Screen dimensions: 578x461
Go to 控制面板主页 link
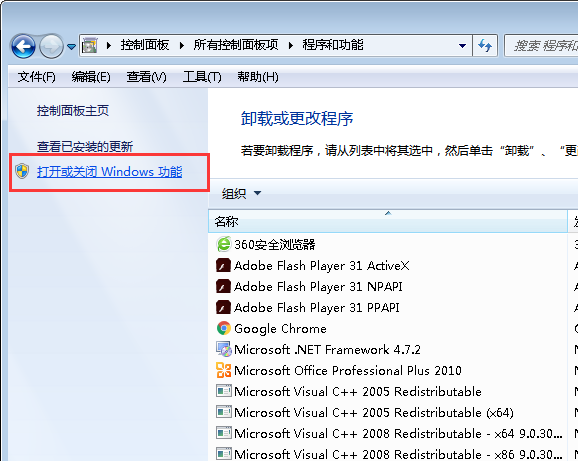pos(73,111)
